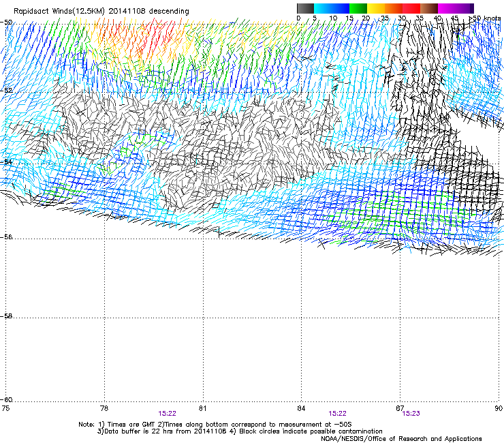Click the '84' longitude axis label
The height and width of the screenshot is (443, 504).
pos(301,408)
